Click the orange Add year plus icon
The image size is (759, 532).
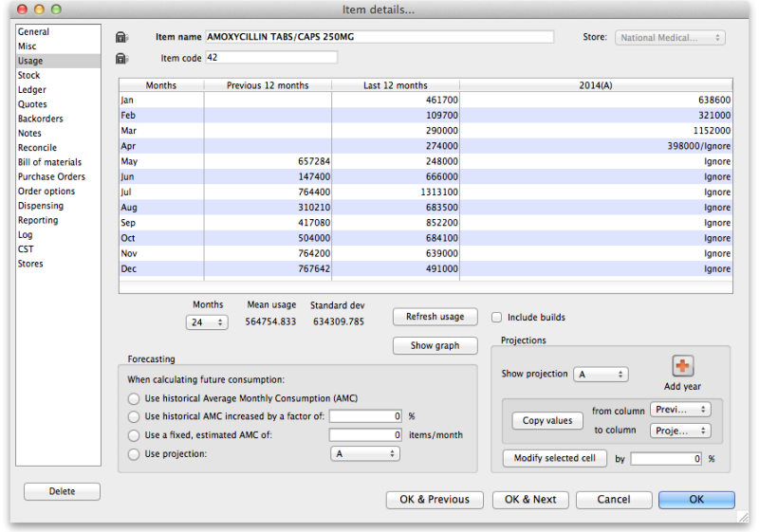point(682,366)
